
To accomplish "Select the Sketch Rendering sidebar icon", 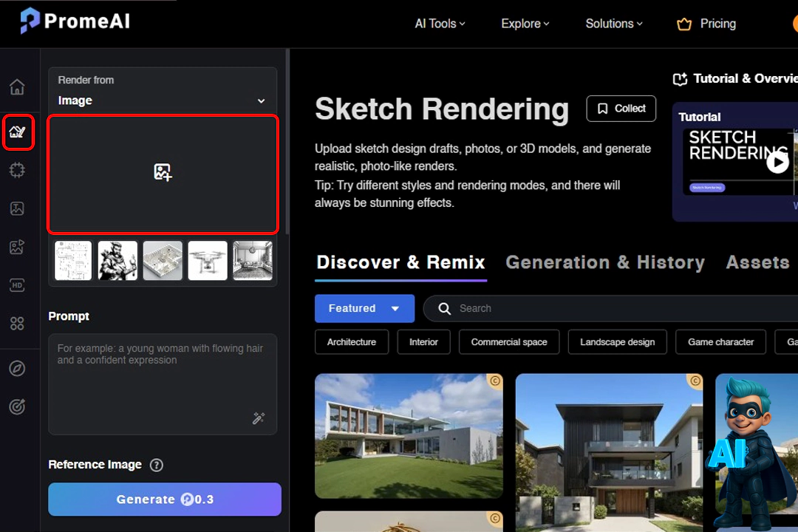I will tap(17, 132).
